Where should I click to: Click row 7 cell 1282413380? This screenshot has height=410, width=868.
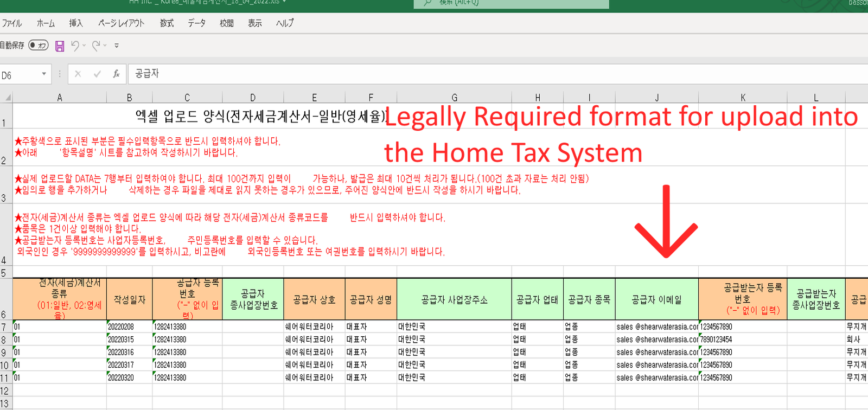[x=187, y=326]
